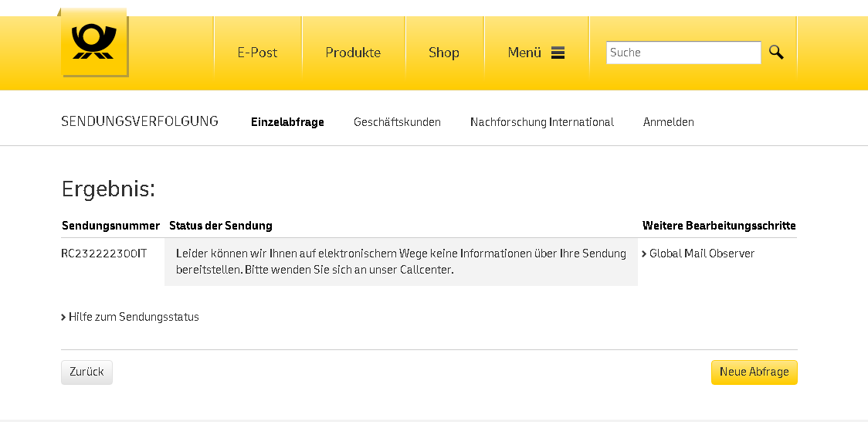Click Anmelden to log in
The height and width of the screenshot is (422, 868).
tap(668, 122)
